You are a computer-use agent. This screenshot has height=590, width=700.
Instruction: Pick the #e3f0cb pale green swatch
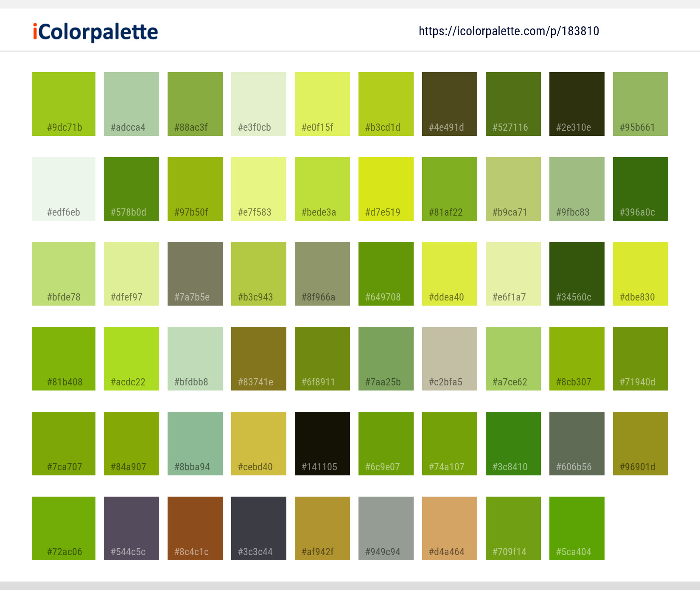tap(259, 104)
